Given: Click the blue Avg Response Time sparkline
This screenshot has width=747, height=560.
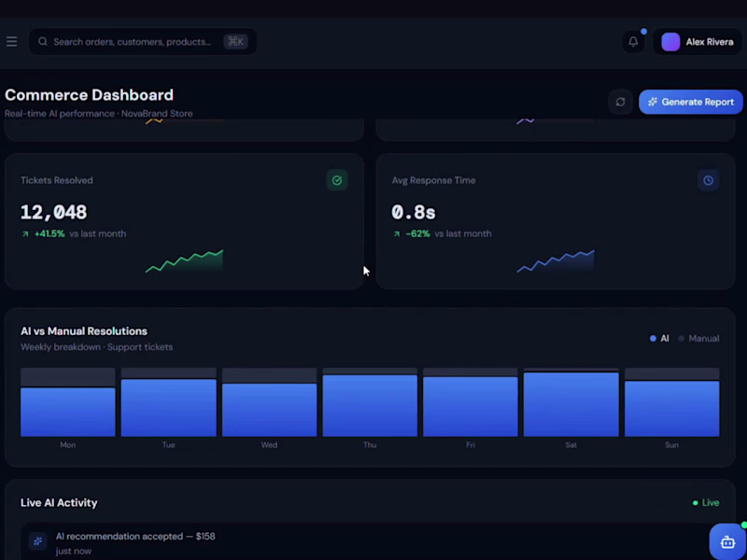Looking at the screenshot, I should 556,261.
